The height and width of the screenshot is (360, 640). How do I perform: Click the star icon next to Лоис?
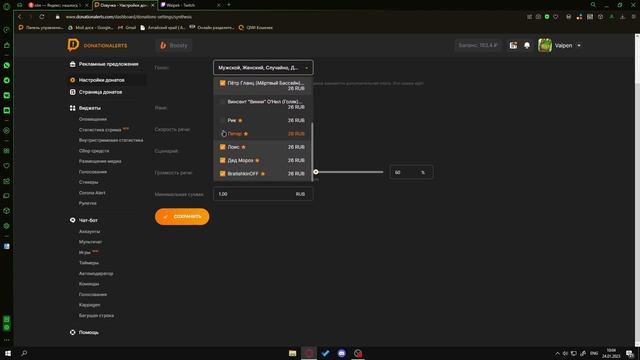point(244,147)
